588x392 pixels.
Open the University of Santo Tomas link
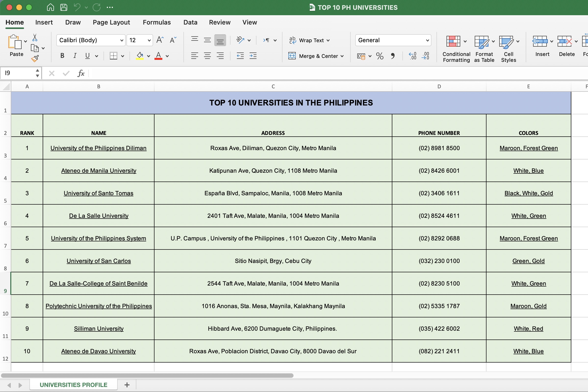99,193
